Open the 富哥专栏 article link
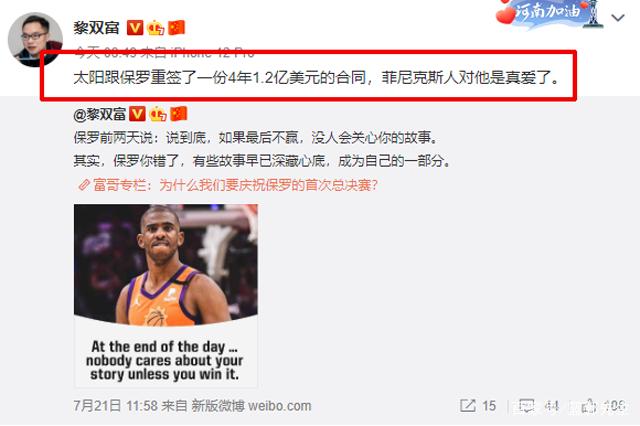 pyautogui.click(x=235, y=185)
